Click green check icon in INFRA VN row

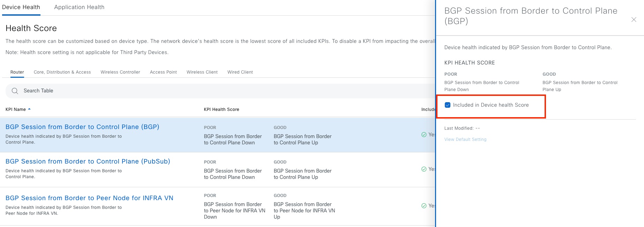point(424,206)
